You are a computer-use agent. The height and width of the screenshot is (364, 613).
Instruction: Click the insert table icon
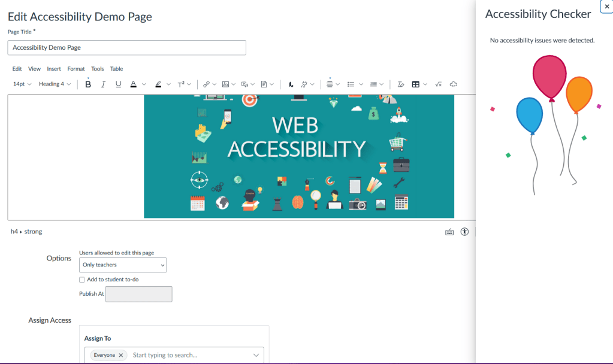pos(416,84)
